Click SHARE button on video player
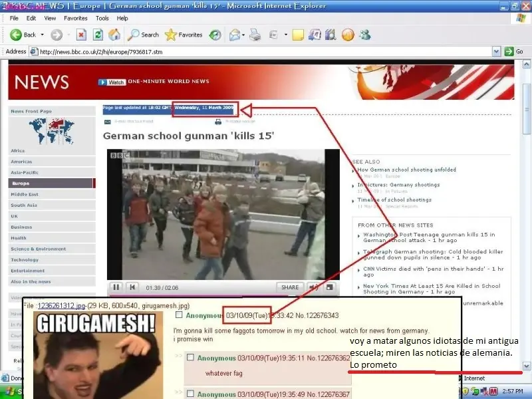This screenshot has height=399, width=532. [x=290, y=287]
